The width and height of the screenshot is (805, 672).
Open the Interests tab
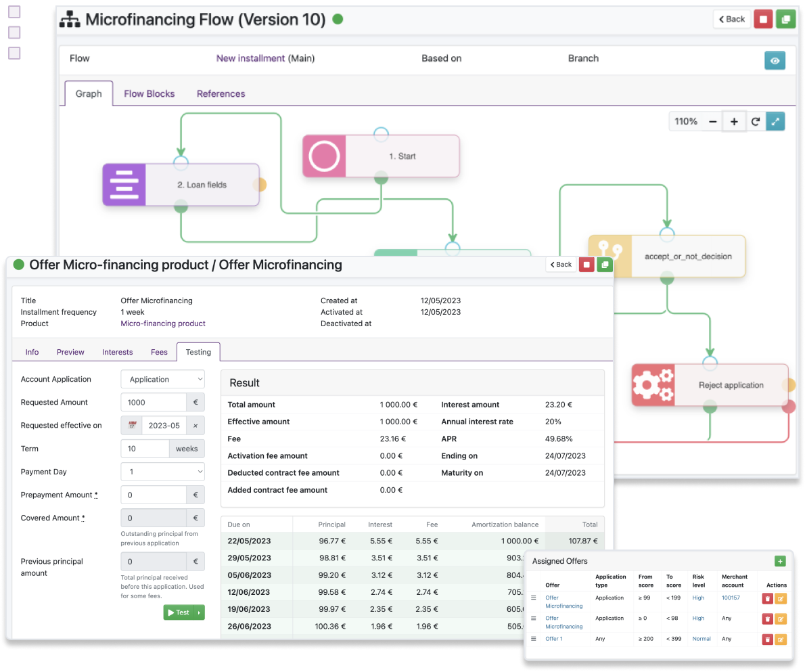coord(117,352)
